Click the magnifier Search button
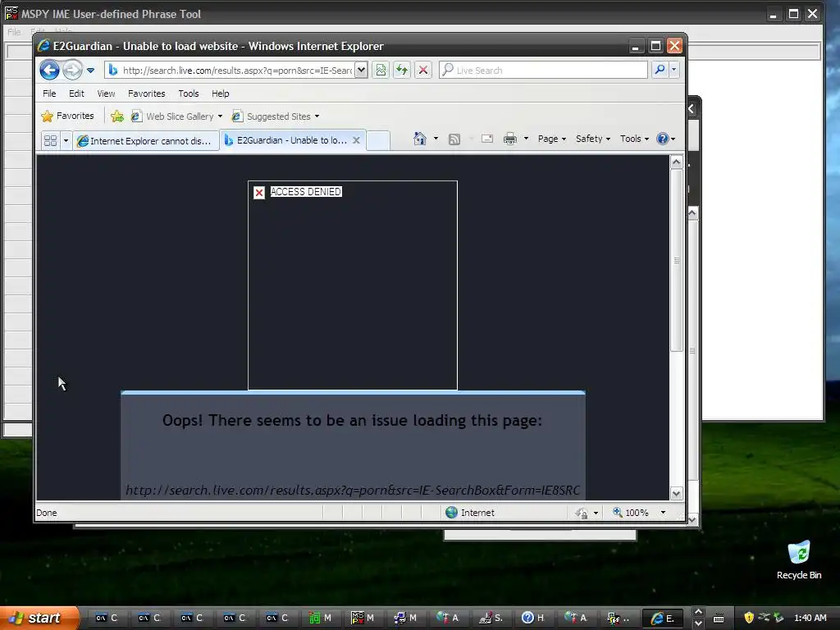The height and width of the screenshot is (630, 840). tap(660, 70)
